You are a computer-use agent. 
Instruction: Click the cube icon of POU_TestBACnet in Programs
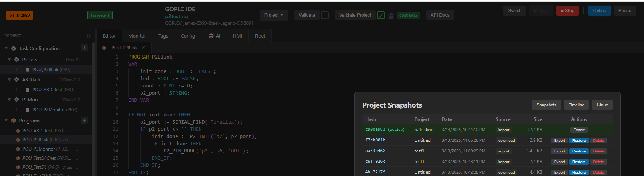[x=18, y=158]
